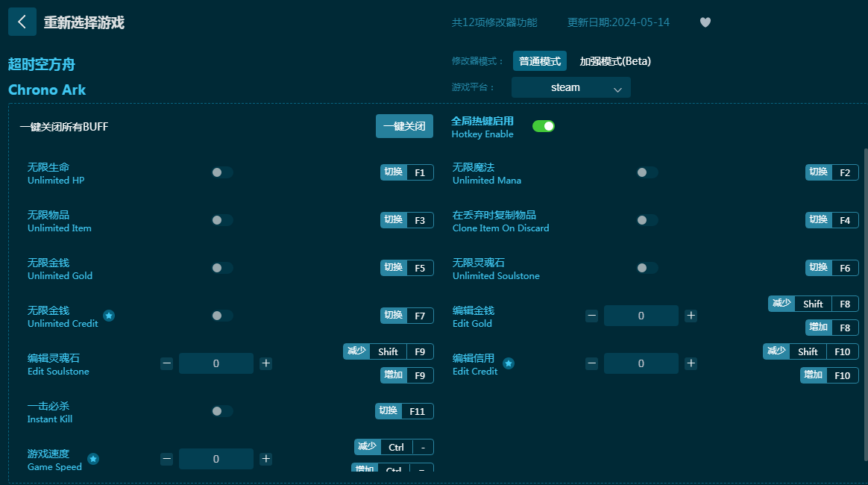Click 一键关闭 button
The width and height of the screenshot is (868, 485).
click(x=405, y=126)
